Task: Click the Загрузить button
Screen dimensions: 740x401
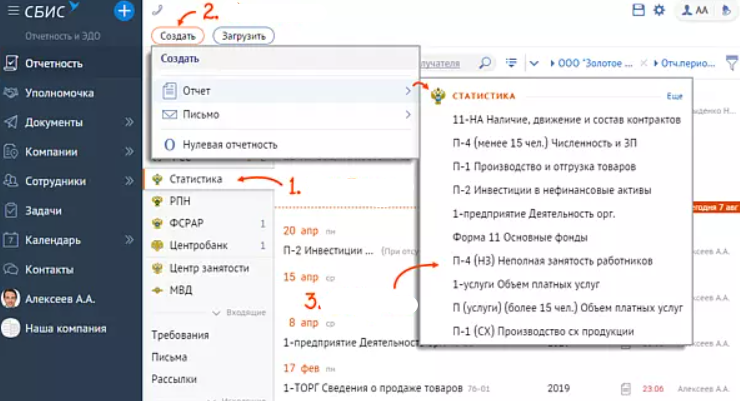Action: (x=244, y=36)
